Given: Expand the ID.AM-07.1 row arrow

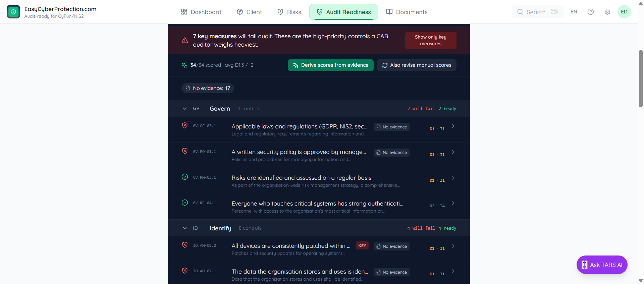Looking at the screenshot, I should [453, 271].
